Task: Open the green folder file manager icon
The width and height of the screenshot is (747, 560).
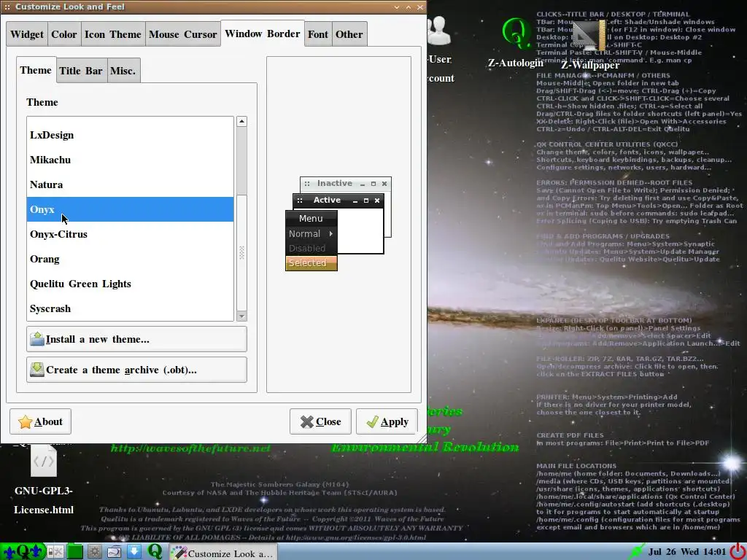Action: (x=75, y=552)
